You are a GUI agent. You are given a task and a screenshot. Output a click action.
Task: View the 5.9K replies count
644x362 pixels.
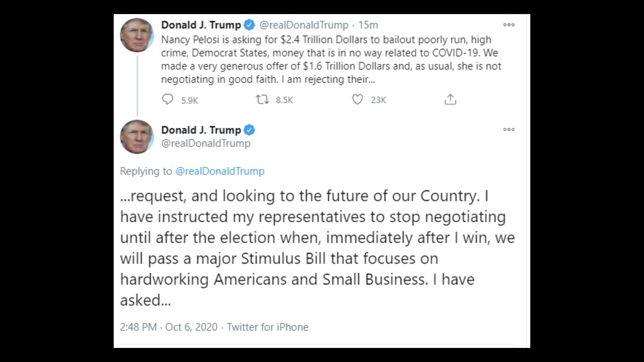pyautogui.click(x=190, y=100)
